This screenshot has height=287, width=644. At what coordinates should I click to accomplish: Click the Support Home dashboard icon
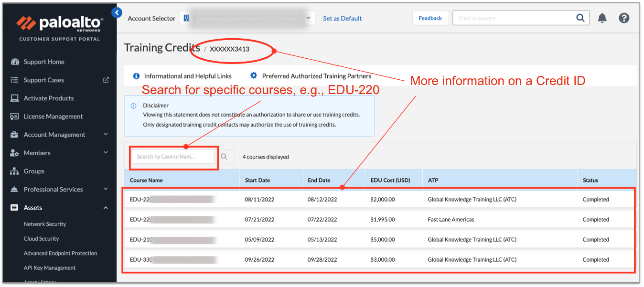(14, 62)
